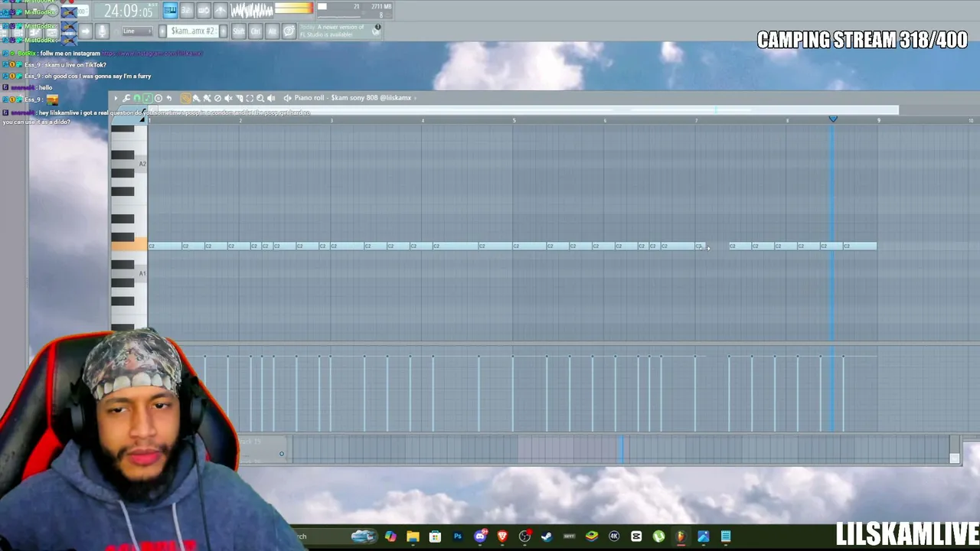Toggle the green note stamp button

point(148,98)
